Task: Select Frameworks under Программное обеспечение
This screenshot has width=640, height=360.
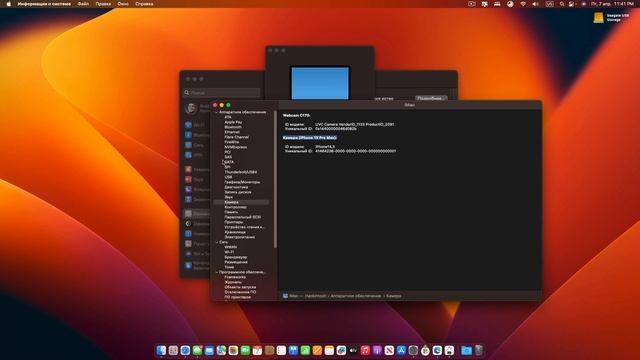Action: pyautogui.click(x=235, y=277)
